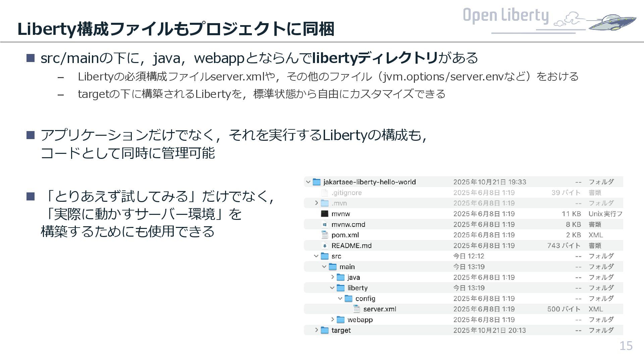
Task: Click the pom.xml document icon
Action: (x=324, y=235)
